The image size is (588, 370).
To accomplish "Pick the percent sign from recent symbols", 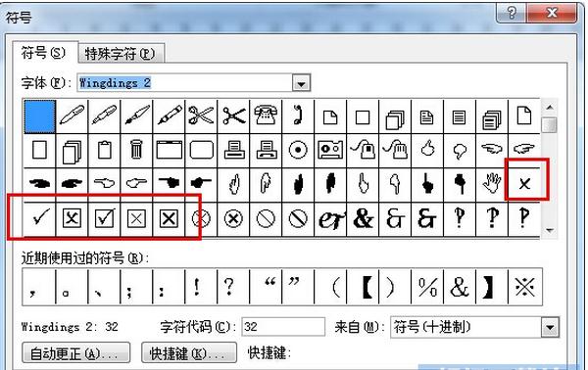I will (x=427, y=287).
